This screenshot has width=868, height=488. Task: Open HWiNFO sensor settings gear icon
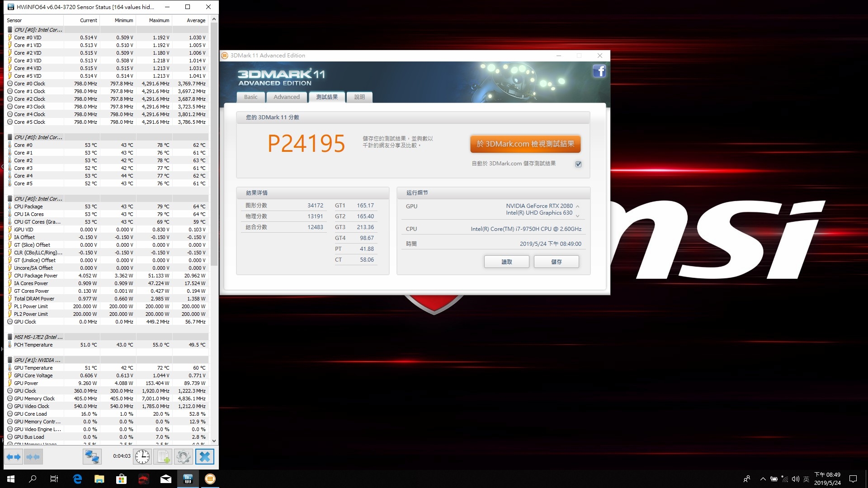tap(184, 457)
